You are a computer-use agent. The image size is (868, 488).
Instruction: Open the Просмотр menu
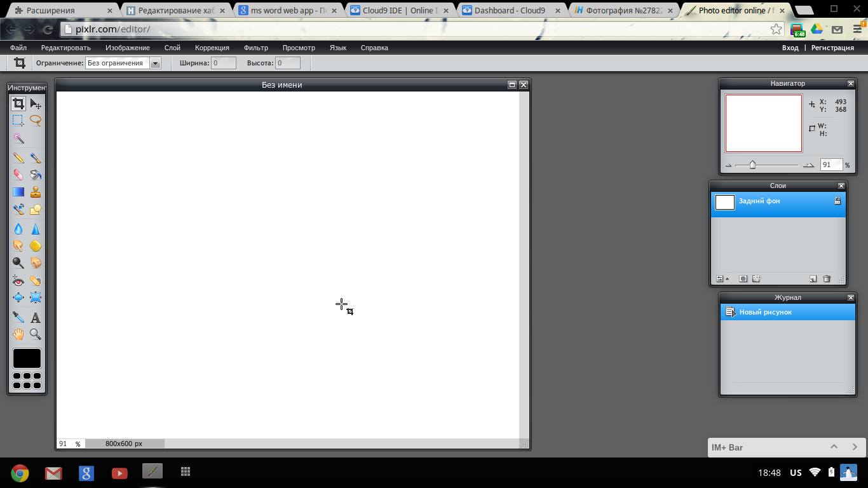[x=299, y=48]
